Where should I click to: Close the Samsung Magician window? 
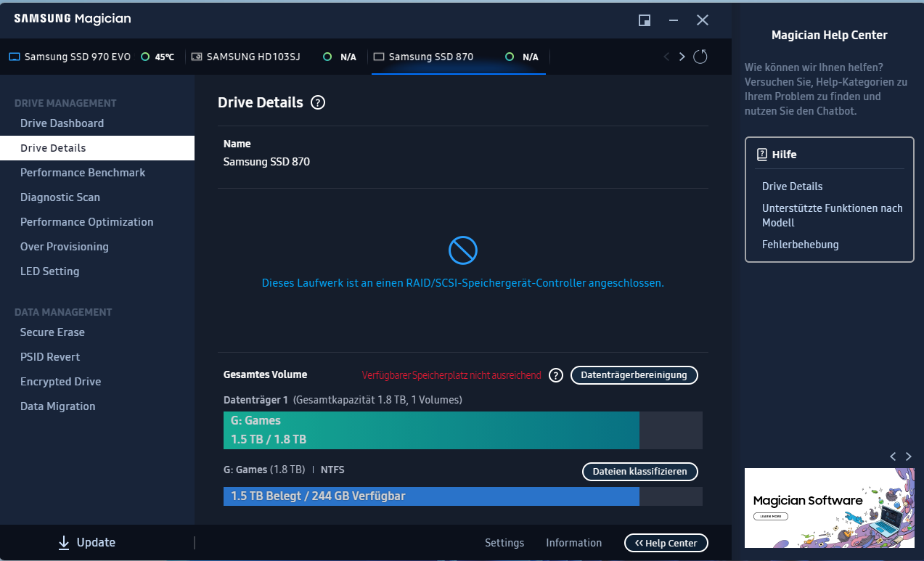pos(703,20)
